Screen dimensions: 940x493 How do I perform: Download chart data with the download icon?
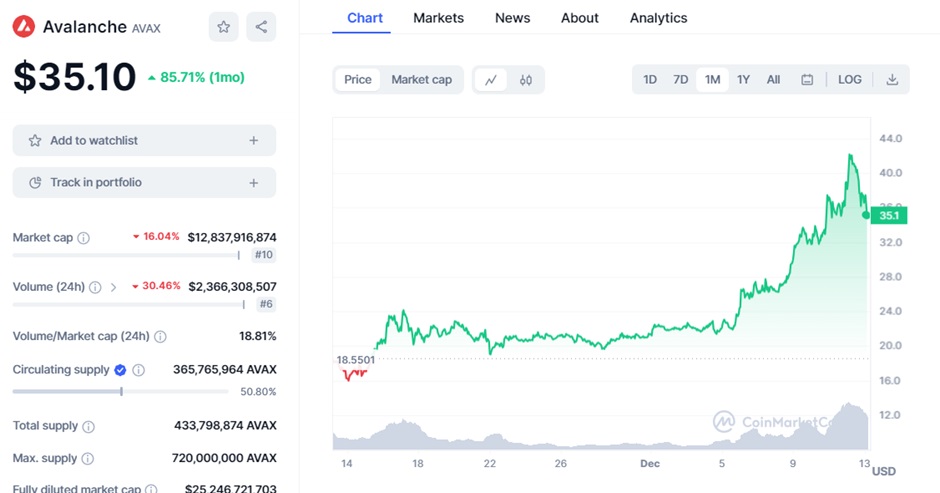point(892,80)
